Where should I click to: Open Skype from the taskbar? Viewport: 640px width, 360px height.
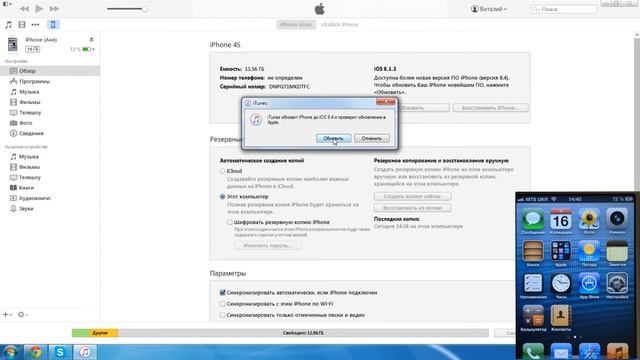(60, 352)
